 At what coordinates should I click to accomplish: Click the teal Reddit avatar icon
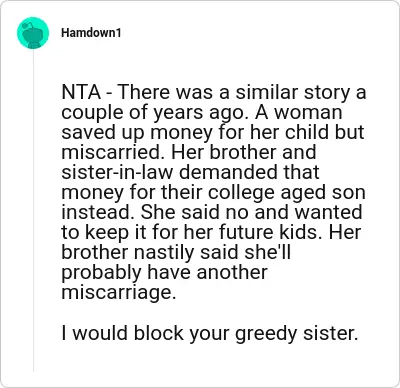33,33
